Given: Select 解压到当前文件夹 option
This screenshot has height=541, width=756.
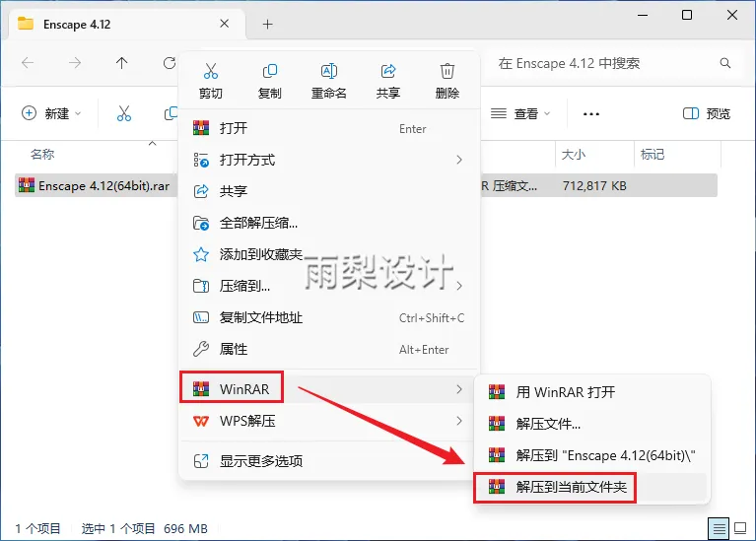Looking at the screenshot, I should pos(592,487).
